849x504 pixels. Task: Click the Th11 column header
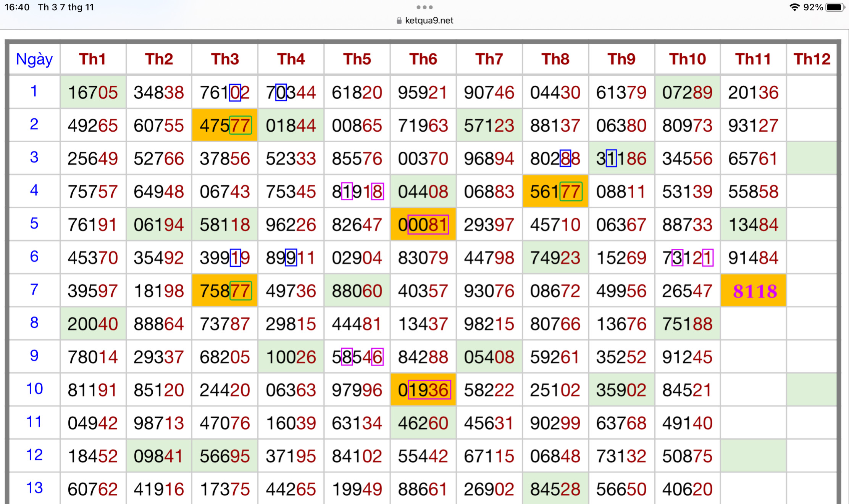753,59
